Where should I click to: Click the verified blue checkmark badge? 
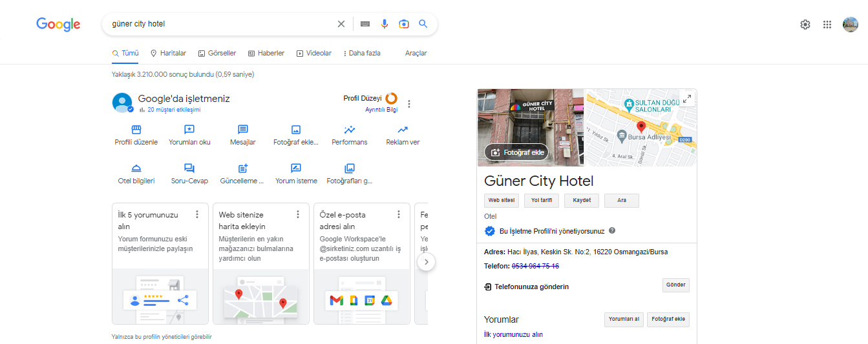(x=490, y=231)
